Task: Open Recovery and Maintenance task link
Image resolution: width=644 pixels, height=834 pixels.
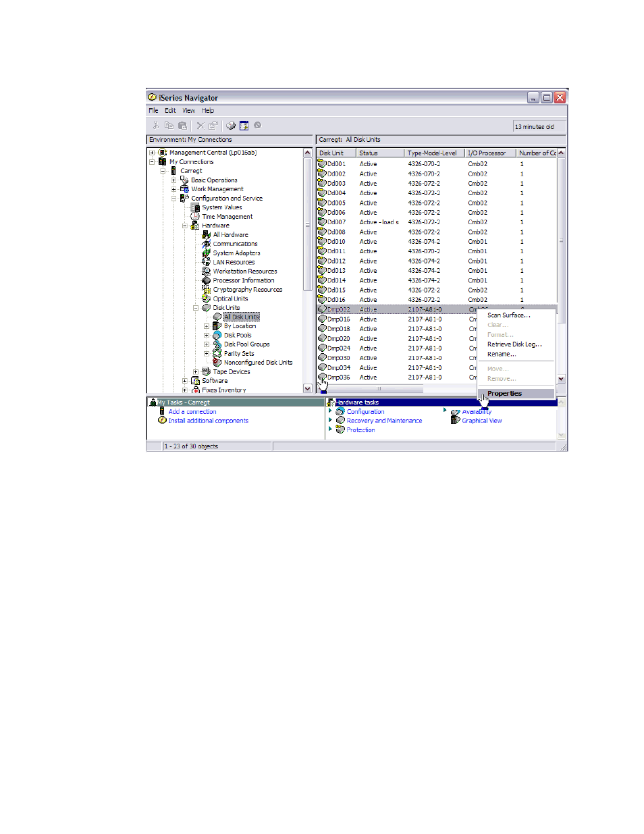Action: [384, 421]
